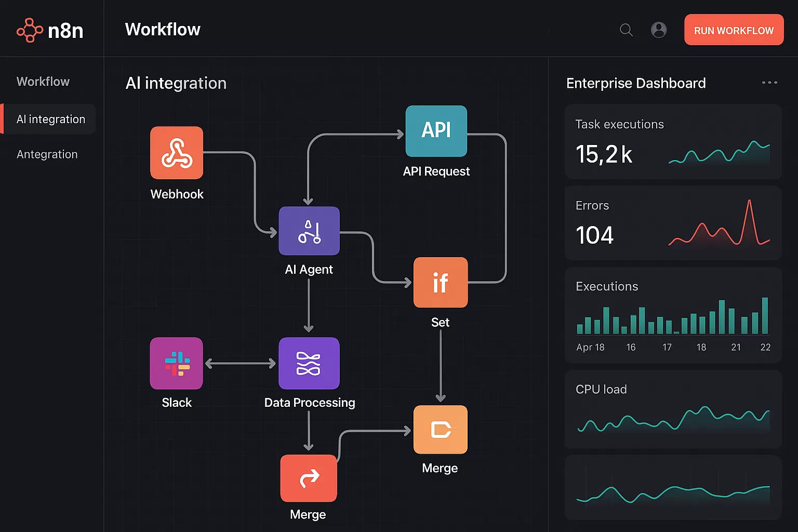
Task: Select the orange 'if' node
Action: tap(440, 283)
